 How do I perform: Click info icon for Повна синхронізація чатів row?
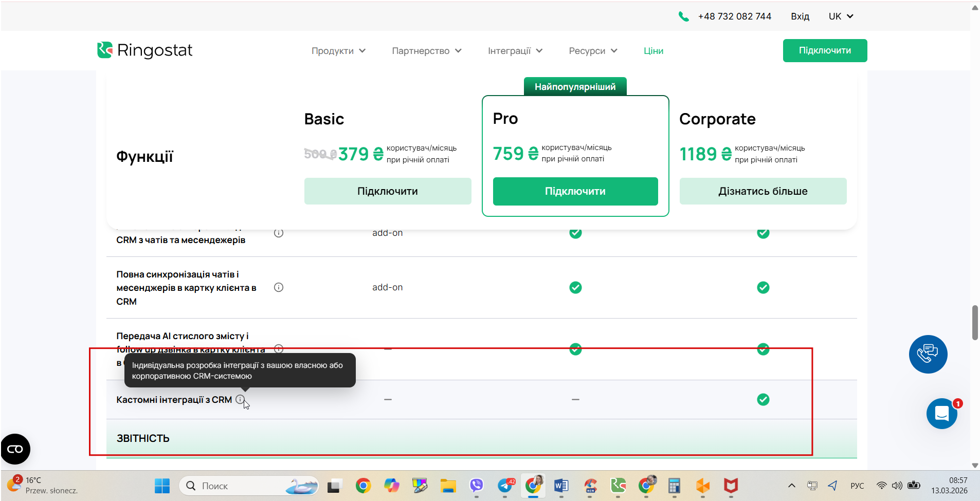(x=279, y=287)
